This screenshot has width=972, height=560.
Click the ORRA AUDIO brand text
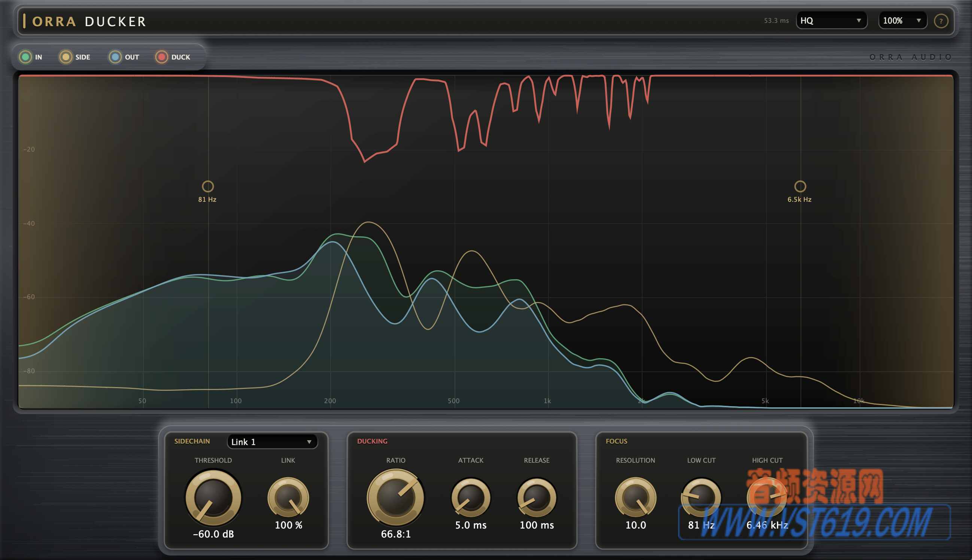click(x=910, y=57)
